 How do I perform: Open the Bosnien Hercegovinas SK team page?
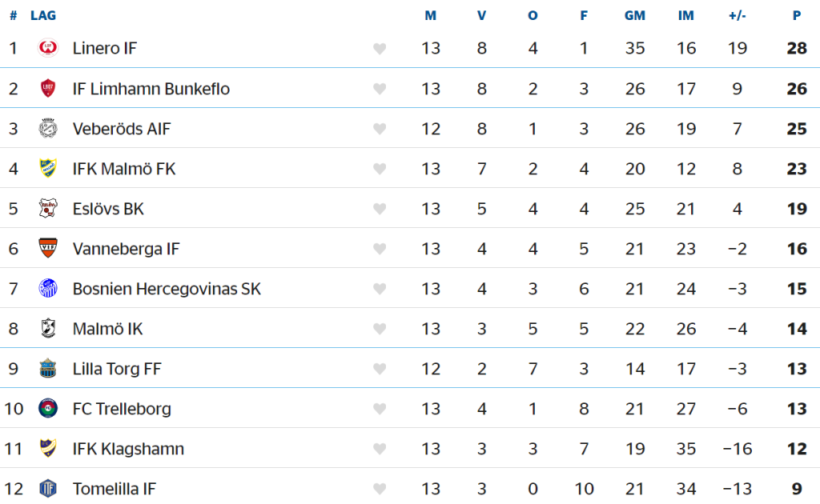(x=167, y=289)
